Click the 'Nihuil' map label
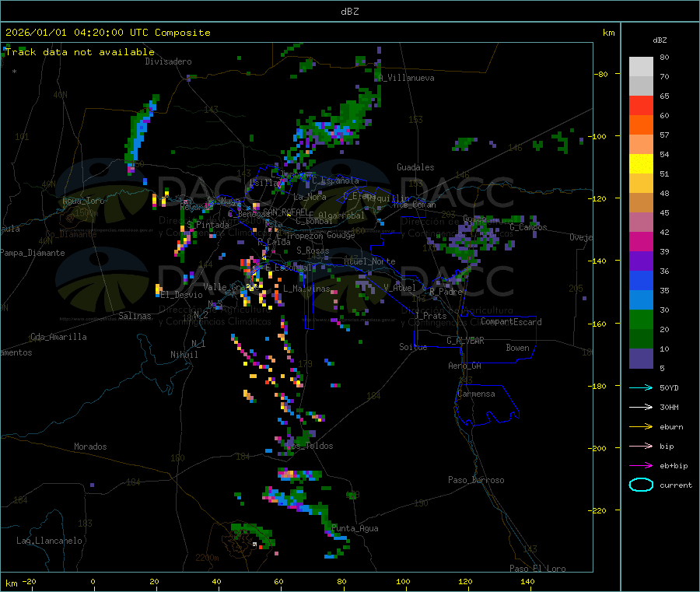The width and height of the screenshot is (700, 592). coord(184,355)
